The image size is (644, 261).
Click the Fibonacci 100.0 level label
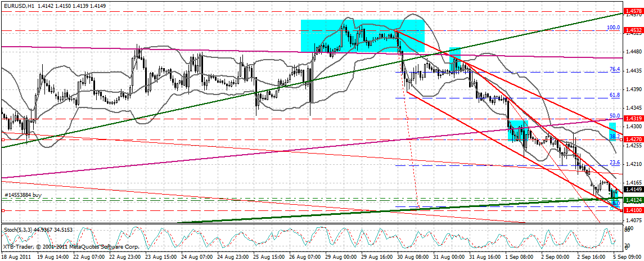[x=613, y=28]
